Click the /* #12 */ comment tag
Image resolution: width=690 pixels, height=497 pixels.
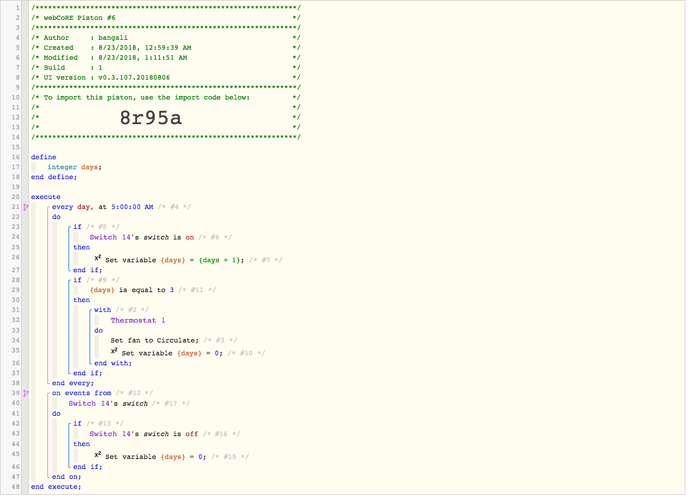134,393
